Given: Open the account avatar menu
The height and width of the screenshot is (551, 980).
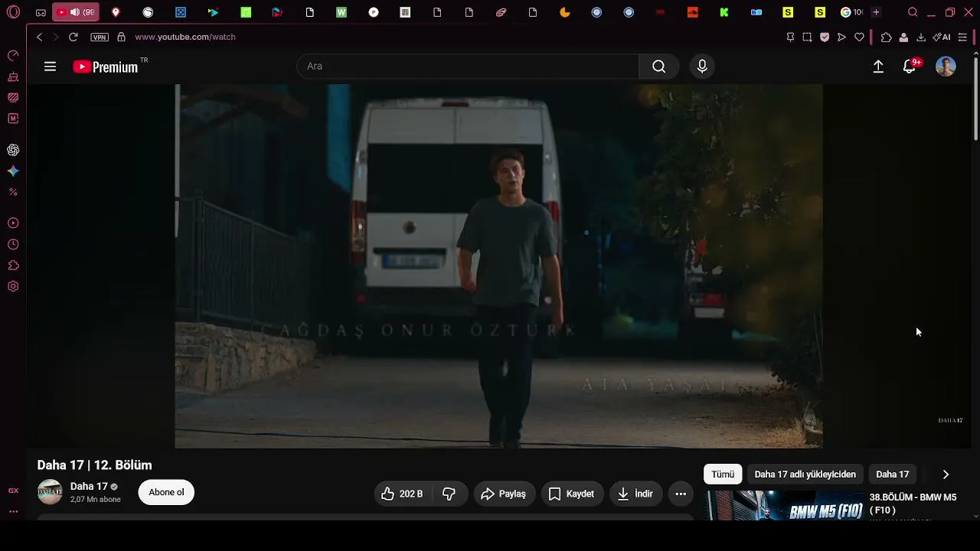Looking at the screenshot, I should coord(946,67).
